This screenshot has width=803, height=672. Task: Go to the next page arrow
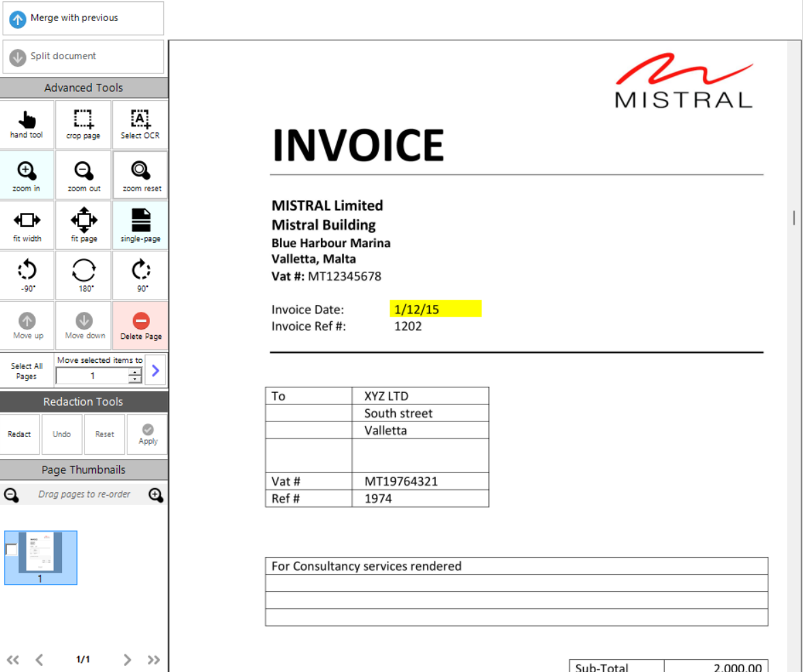[127, 659]
